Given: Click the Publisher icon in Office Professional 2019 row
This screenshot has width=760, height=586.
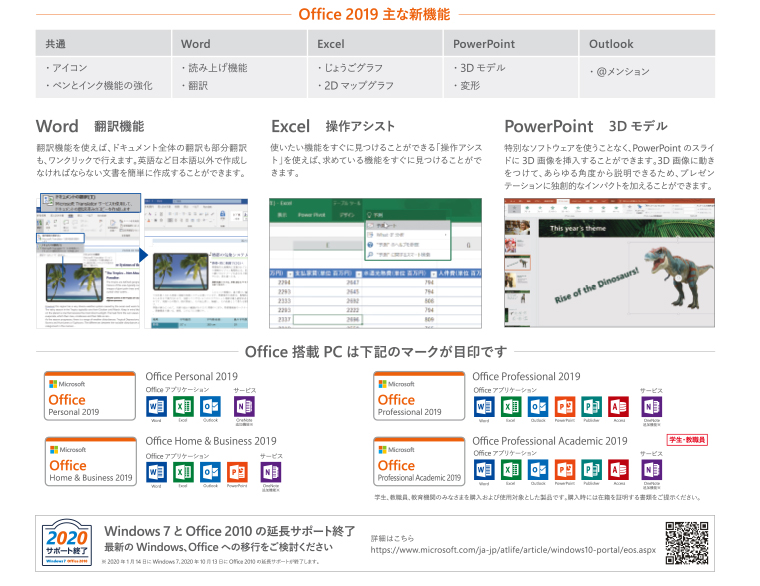Looking at the screenshot, I should (x=592, y=407).
